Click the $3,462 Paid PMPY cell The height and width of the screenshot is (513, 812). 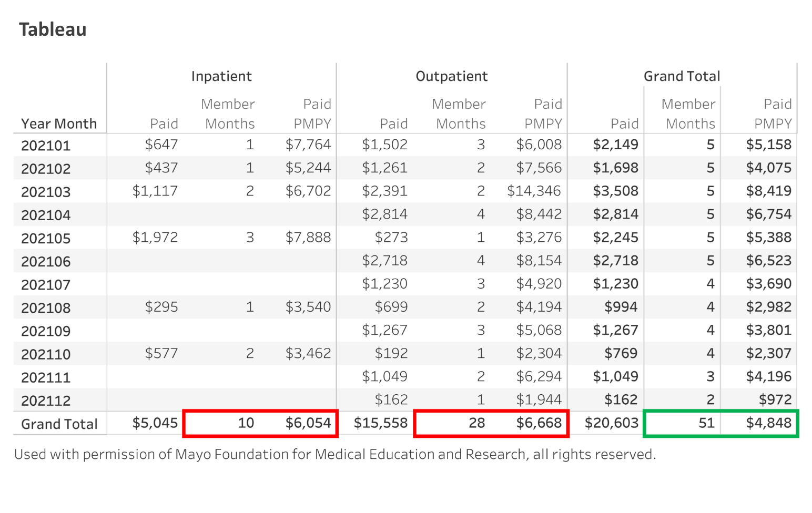tap(308, 353)
